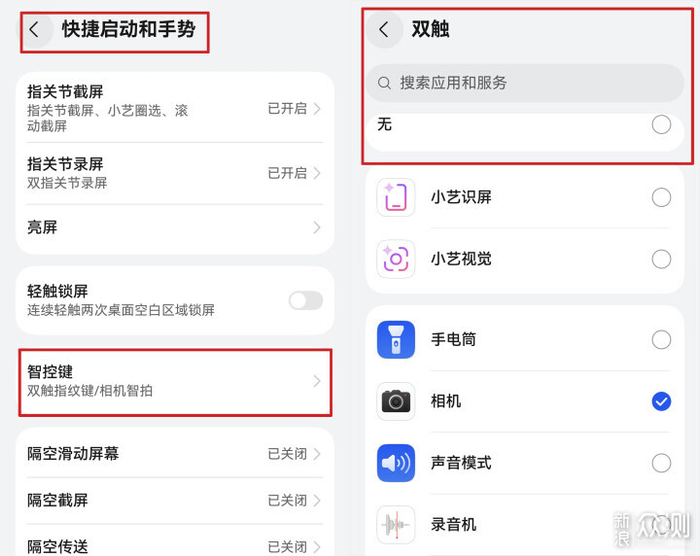700x556 pixels.
Task: Tap 隔空截屏 已关闭 status
Action: point(287,500)
